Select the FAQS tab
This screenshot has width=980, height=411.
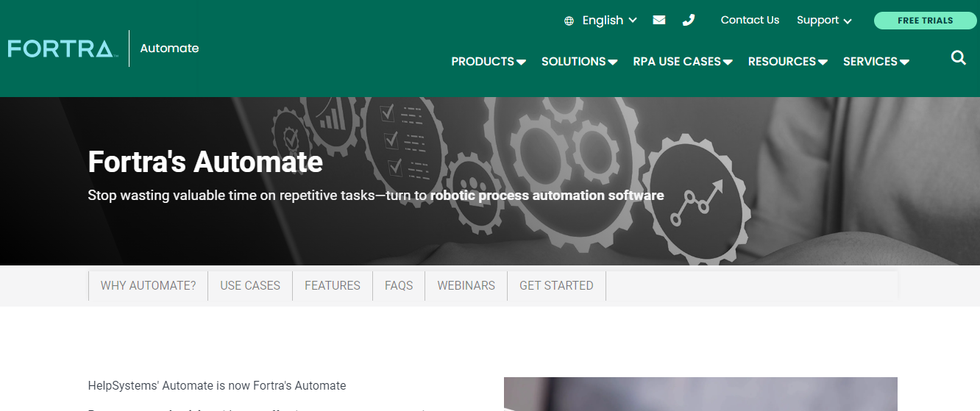(x=399, y=286)
